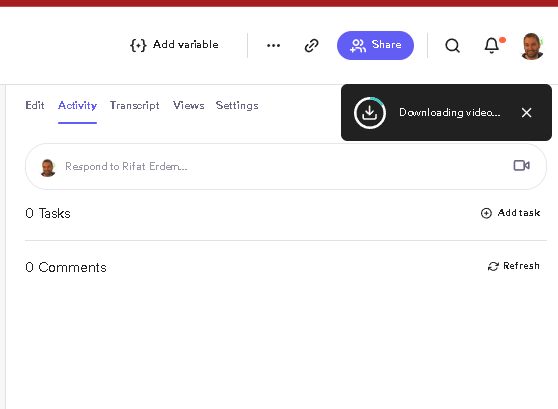Click the download progress circle icon
The height and width of the screenshot is (409, 558).
(370, 113)
